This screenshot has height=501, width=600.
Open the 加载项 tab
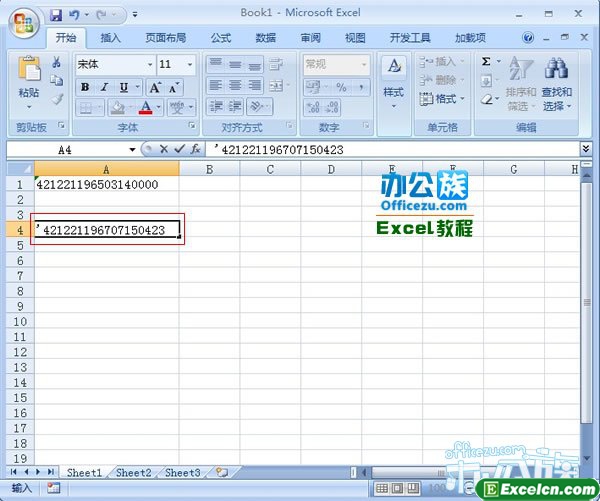click(470, 38)
